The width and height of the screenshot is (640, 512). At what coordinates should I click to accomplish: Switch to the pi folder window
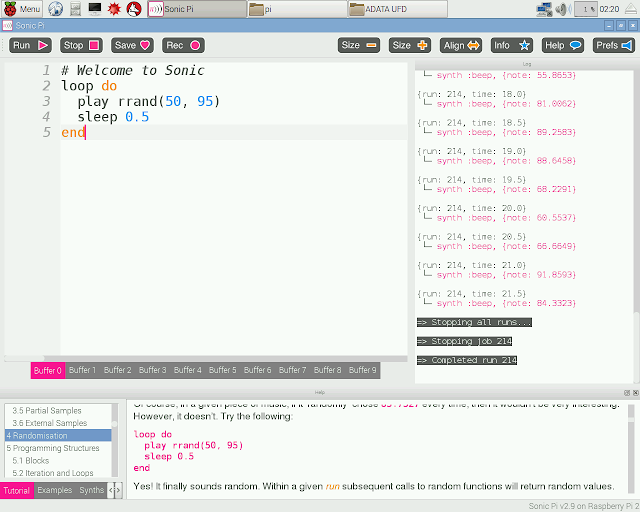(x=298, y=9)
